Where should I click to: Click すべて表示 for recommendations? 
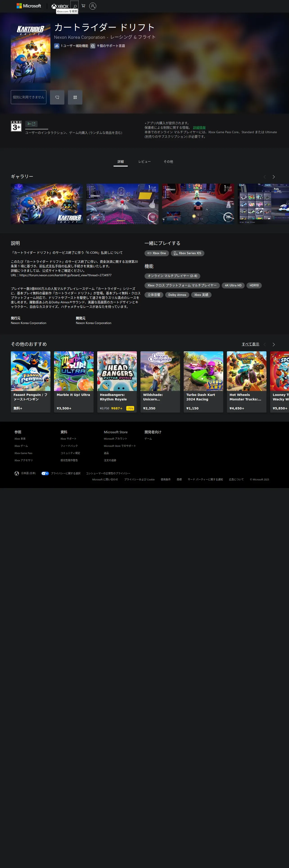[250, 344]
